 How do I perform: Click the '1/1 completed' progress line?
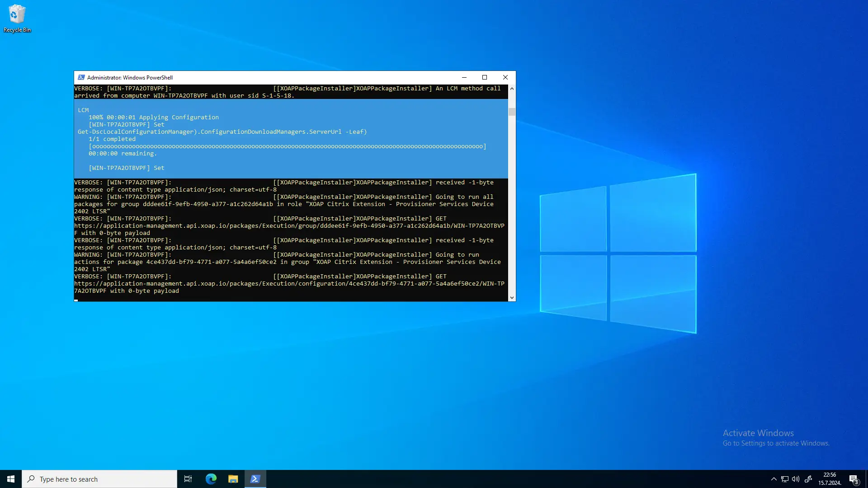(112, 139)
